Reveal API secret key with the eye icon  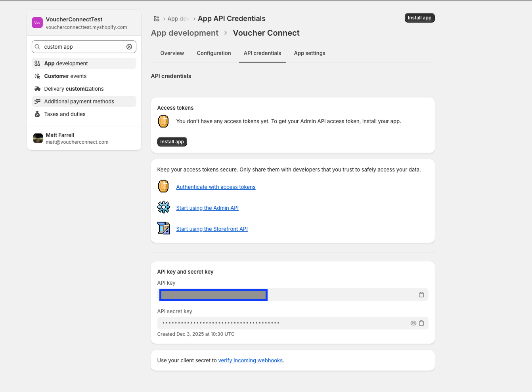pyautogui.click(x=413, y=323)
